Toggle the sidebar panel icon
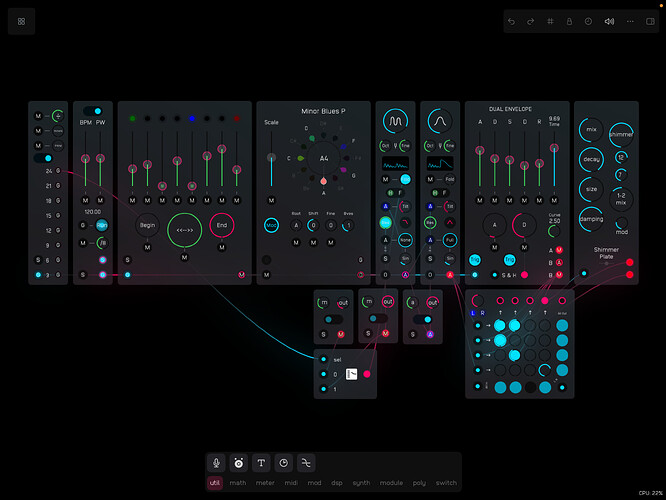Screen dimensions: 666x500 click(650, 21)
